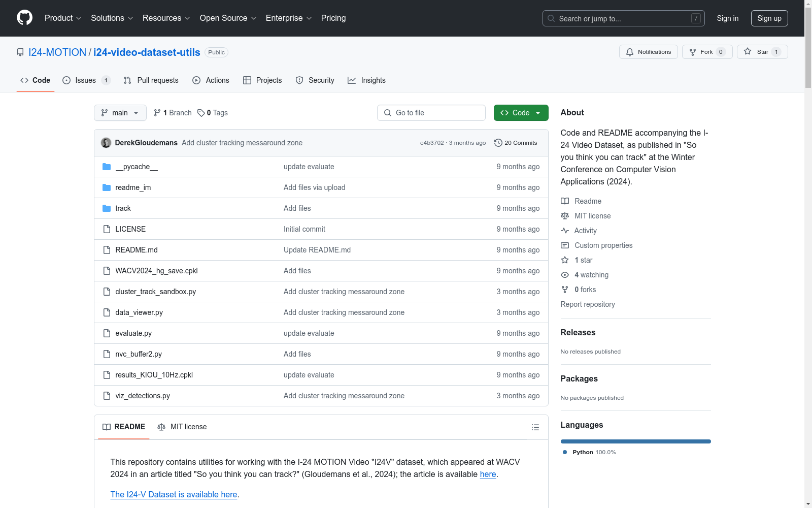Expand the Resources menu
The image size is (812, 508).
pos(166,18)
